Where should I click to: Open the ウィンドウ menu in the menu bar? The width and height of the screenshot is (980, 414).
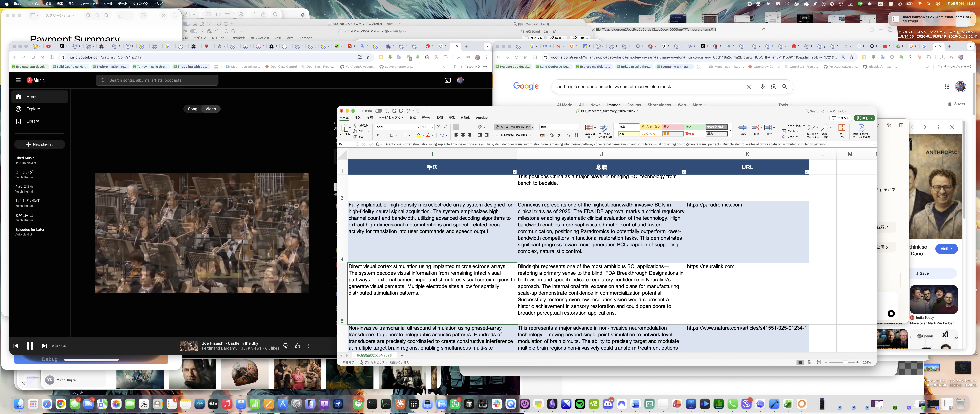coord(140,3)
